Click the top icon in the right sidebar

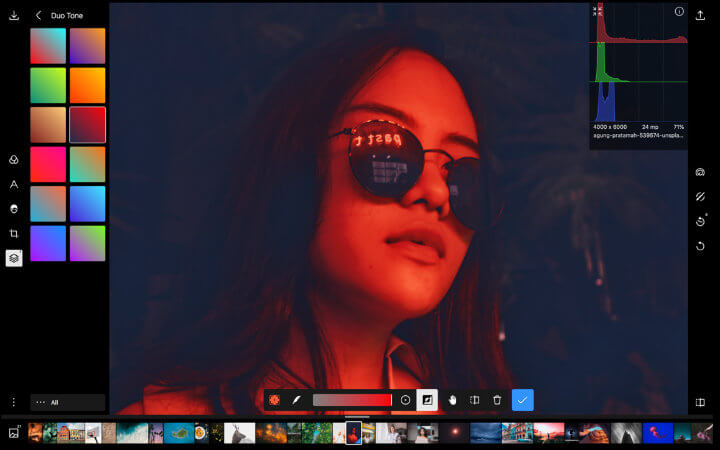point(700,172)
